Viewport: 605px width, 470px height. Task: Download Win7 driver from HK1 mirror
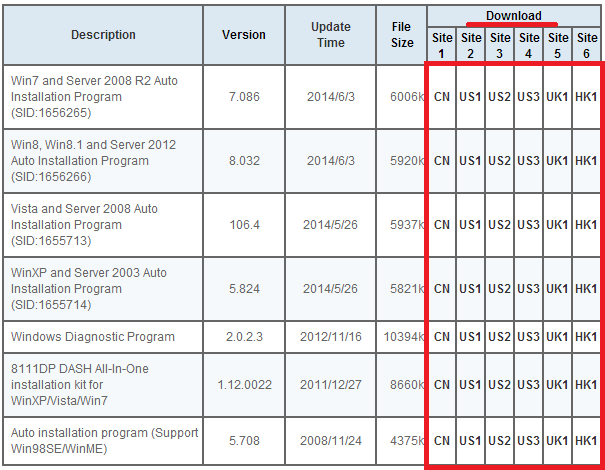point(586,96)
